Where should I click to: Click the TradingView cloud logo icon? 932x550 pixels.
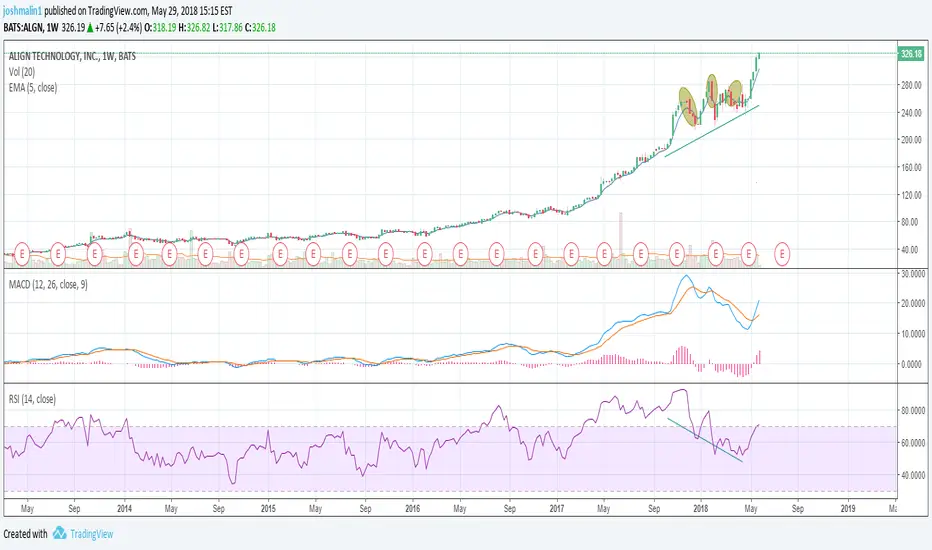(59, 533)
